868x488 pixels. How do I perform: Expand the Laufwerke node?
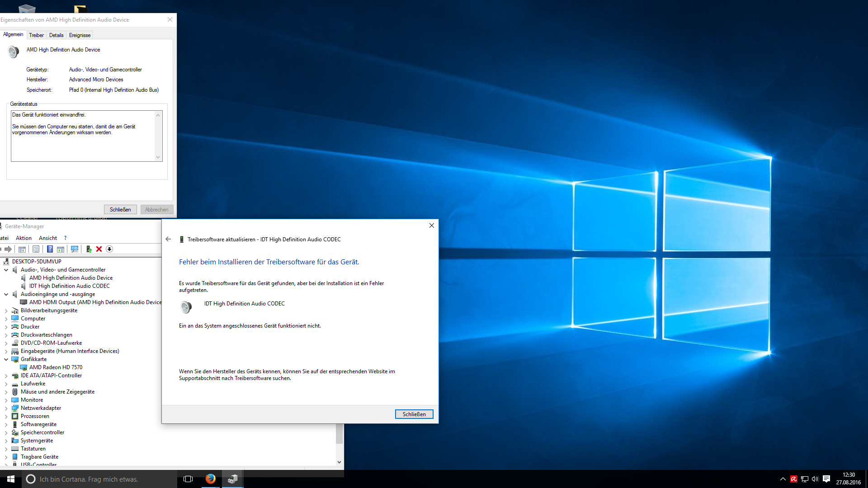coord(6,384)
